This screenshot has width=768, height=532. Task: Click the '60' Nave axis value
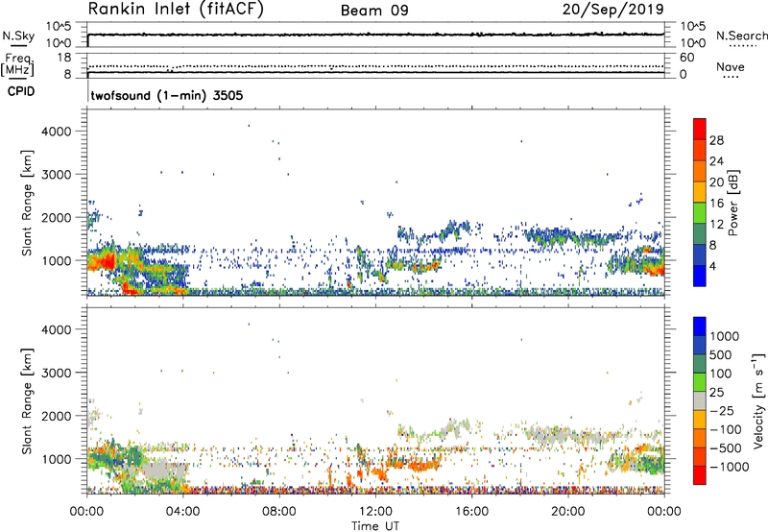point(686,58)
